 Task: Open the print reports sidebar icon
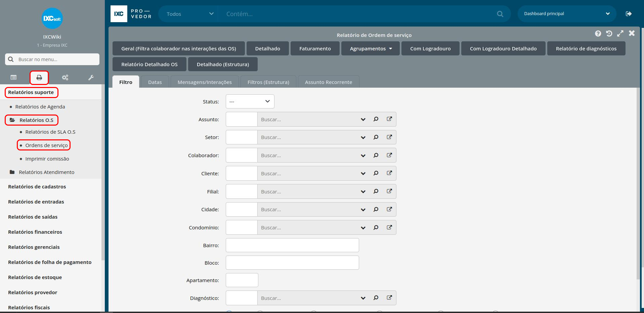pyautogui.click(x=39, y=78)
